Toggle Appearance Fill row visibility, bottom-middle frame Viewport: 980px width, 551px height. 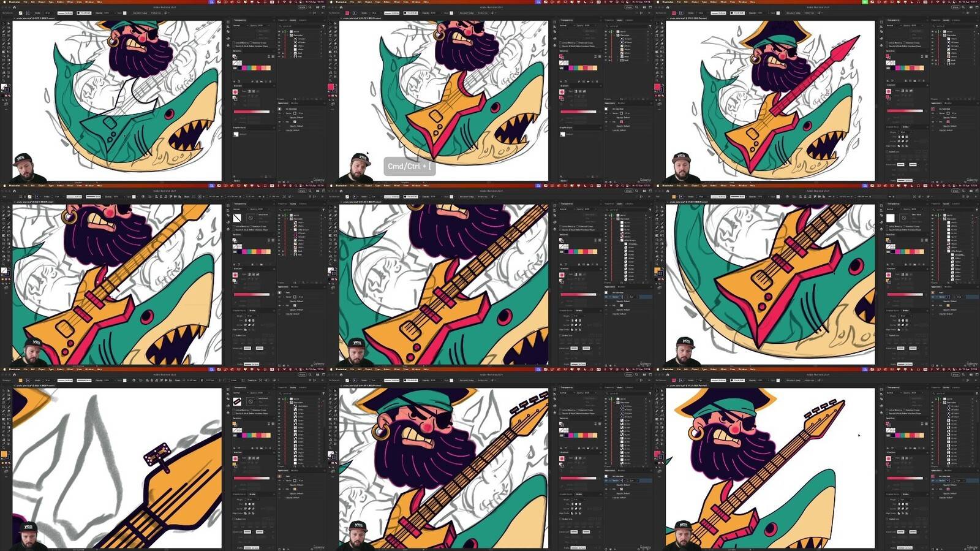(x=606, y=490)
